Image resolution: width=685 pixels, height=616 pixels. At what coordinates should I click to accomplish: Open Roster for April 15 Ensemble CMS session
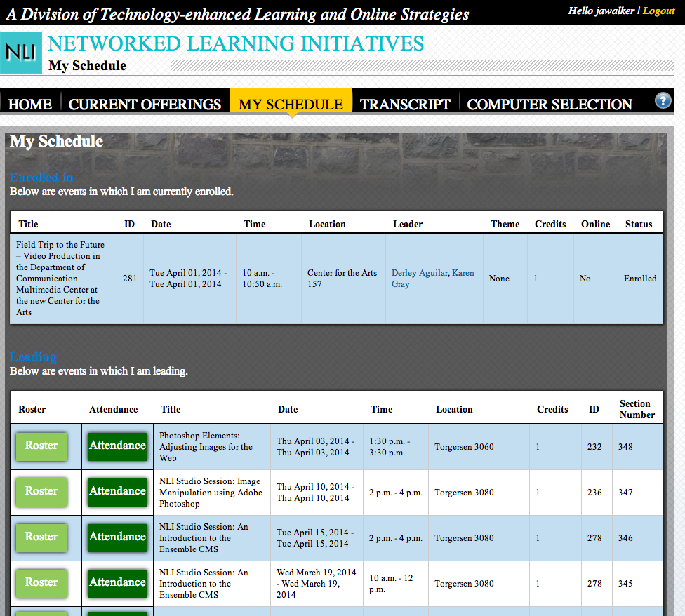point(41,537)
